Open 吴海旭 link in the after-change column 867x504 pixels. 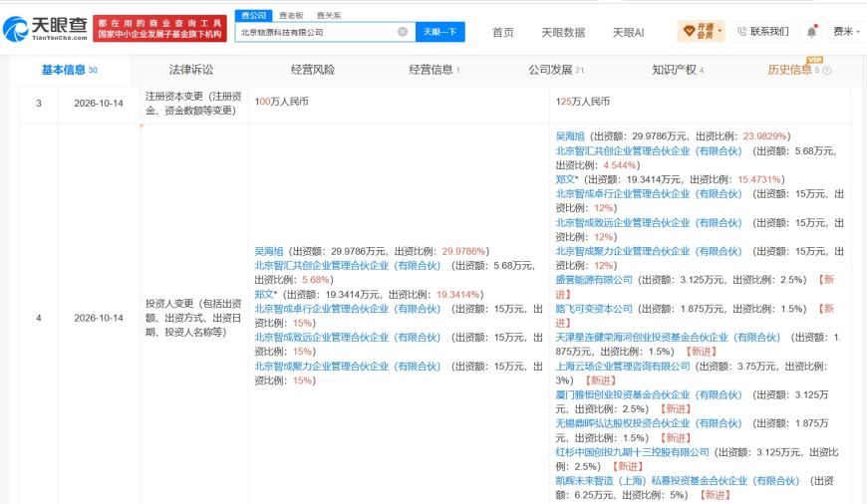click(569, 135)
